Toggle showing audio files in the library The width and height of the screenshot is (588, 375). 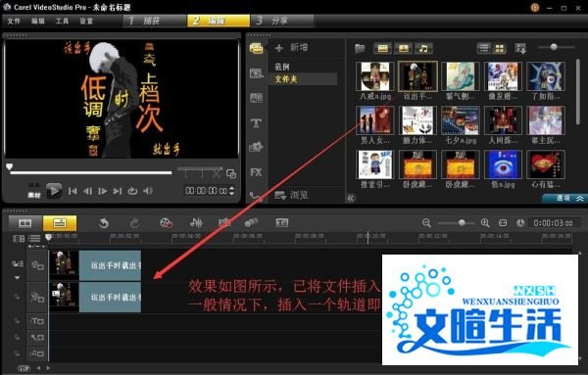(x=423, y=48)
